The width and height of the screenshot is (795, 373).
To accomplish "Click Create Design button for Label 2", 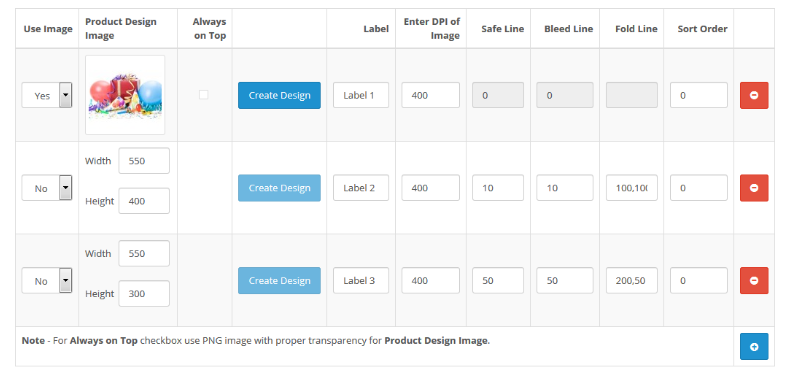I will (x=279, y=188).
